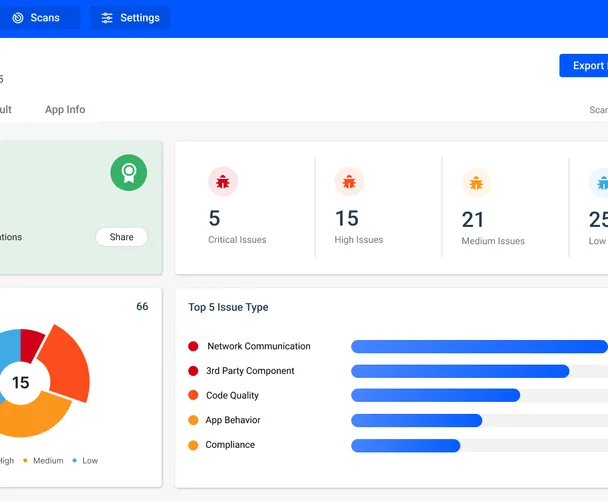The height and width of the screenshot is (501, 608).
Task: Click the donut chart center value '15'
Action: pos(21,383)
